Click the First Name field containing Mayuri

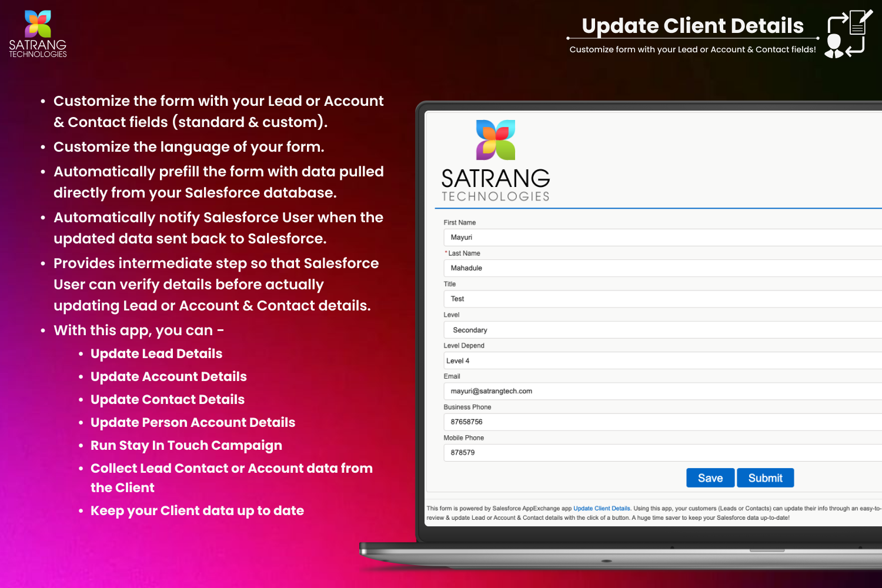(x=663, y=238)
